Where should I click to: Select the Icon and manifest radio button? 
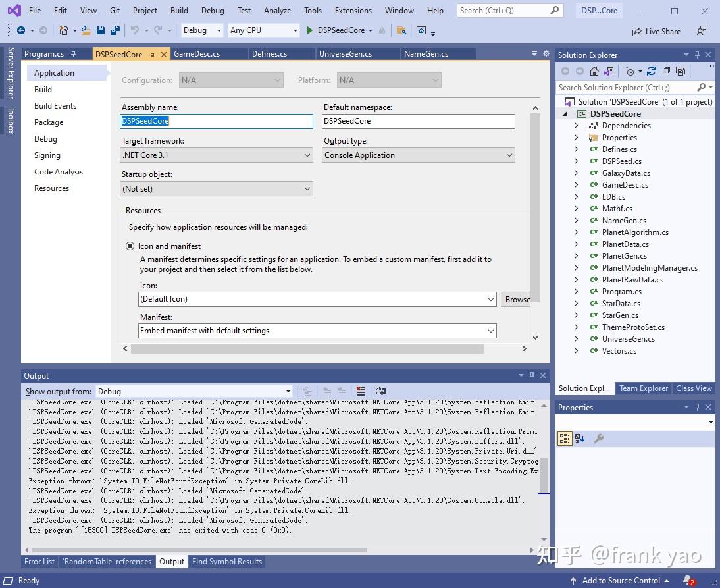point(130,246)
